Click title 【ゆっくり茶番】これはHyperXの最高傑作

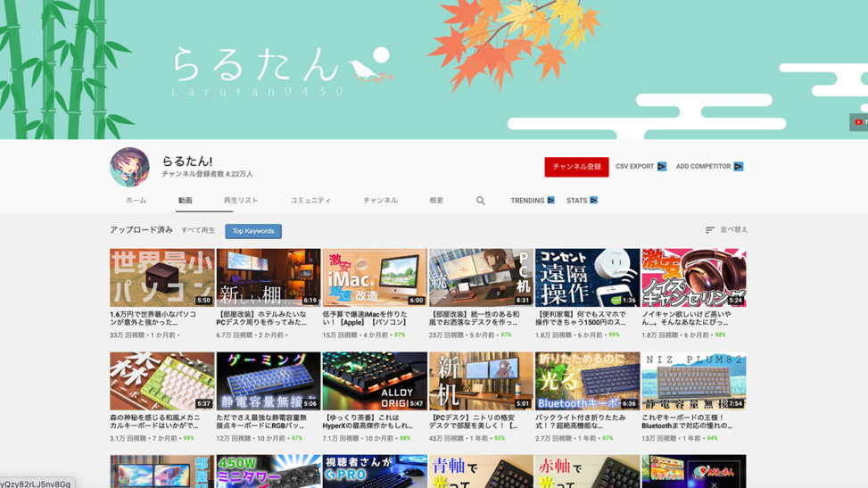click(x=368, y=421)
